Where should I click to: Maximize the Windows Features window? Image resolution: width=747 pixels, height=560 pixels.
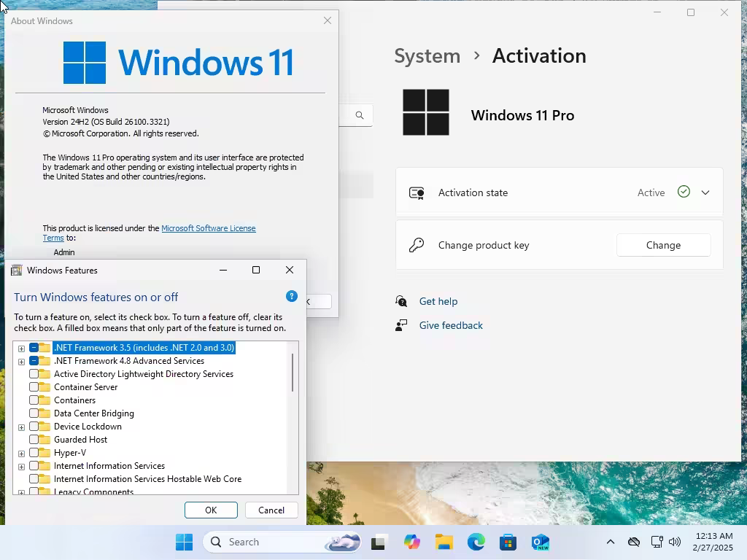[x=256, y=270]
